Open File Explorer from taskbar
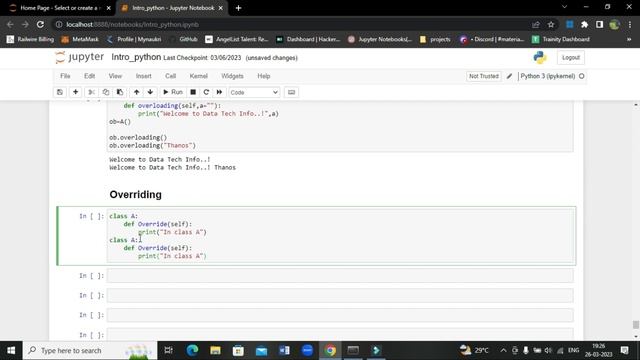Image resolution: width=640 pixels, height=360 pixels. coord(216,351)
